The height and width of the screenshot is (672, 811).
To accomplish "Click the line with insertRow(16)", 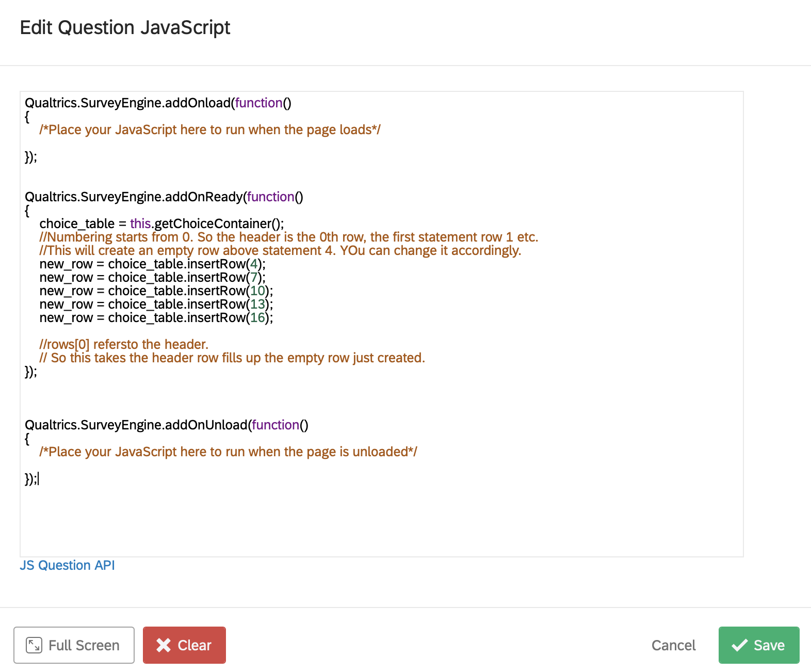I will (x=156, y=317).
